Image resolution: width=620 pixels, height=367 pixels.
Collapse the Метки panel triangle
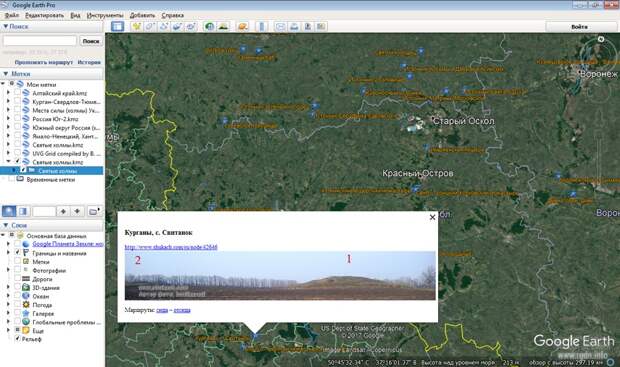5,74
